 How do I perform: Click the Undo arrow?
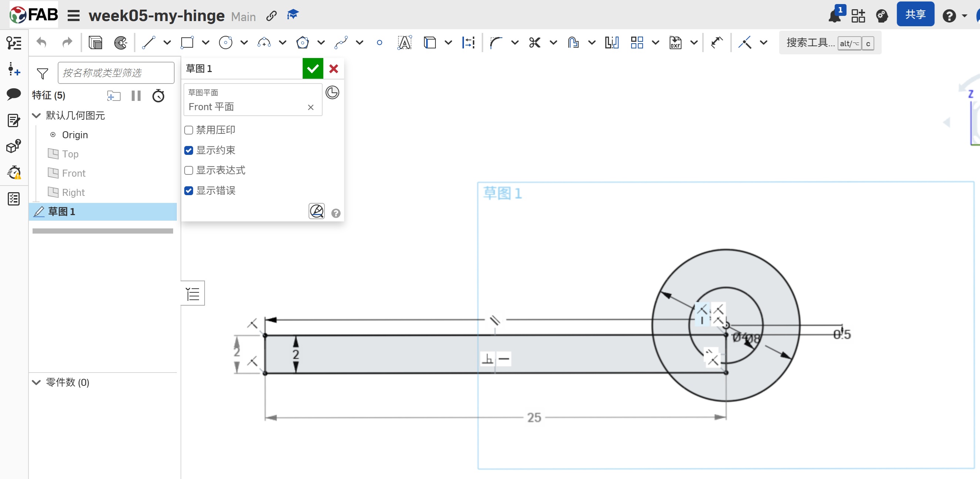coord(41,43)
